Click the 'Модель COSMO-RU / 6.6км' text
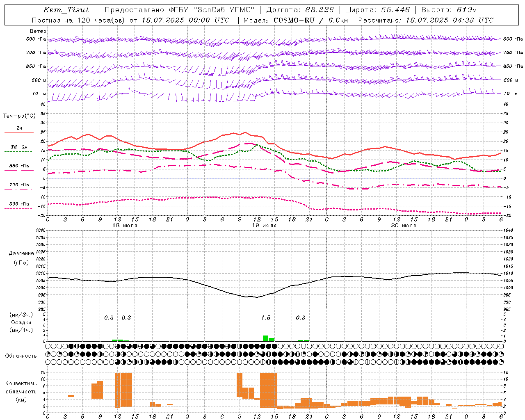525x420 pixels. tap(296, 20)
